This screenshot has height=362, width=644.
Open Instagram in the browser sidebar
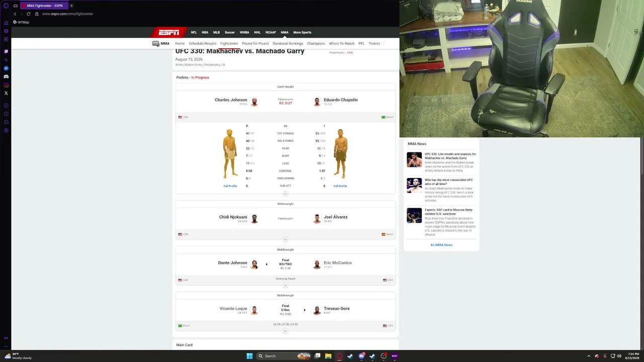point(6,85)
